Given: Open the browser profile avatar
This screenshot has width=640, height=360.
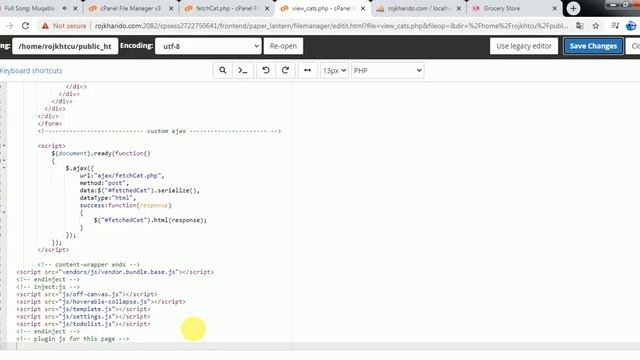Looking at the screenshot, I should (631, 26).
